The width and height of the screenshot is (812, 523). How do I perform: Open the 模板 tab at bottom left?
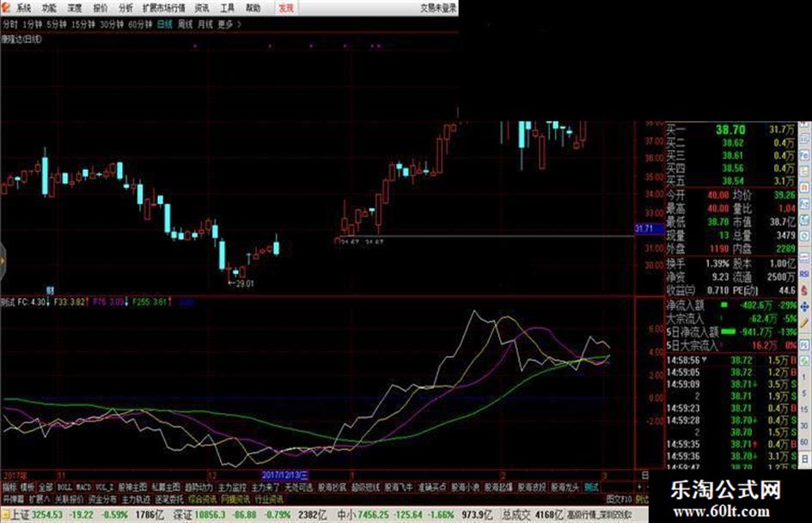(27, 487)
